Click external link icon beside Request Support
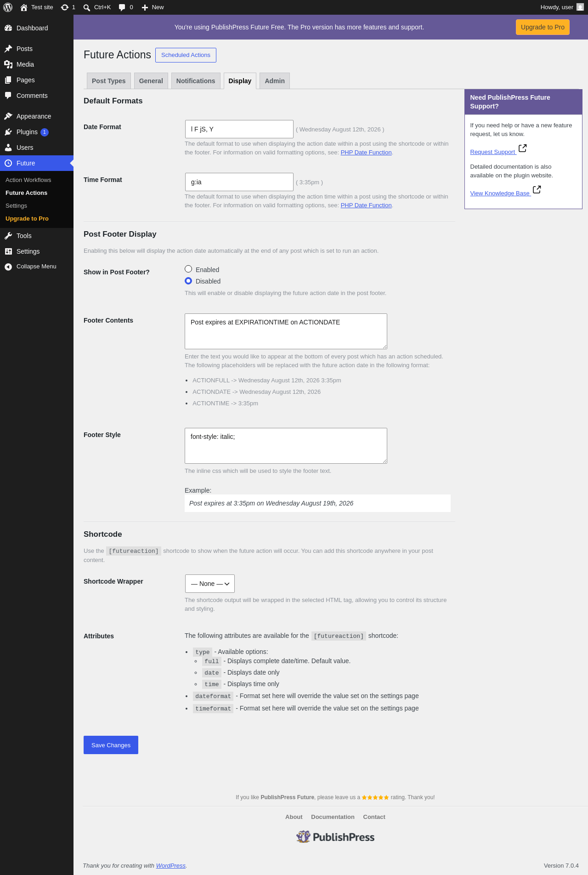 (x=522, y=148)
